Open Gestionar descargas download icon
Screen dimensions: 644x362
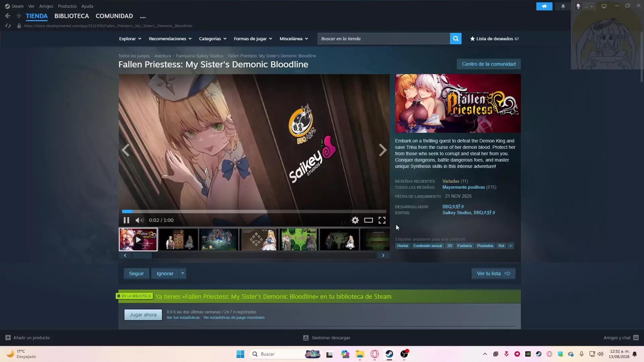[x=306, y=338]
